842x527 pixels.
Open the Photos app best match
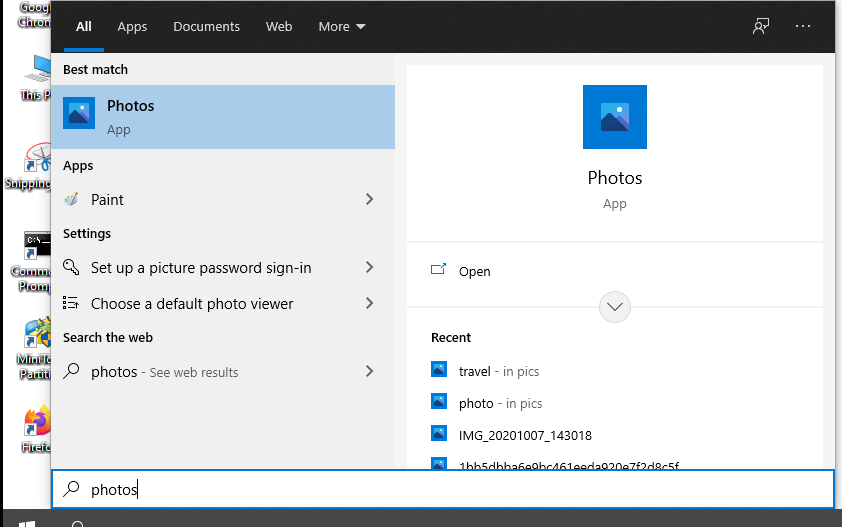point(223,117)
